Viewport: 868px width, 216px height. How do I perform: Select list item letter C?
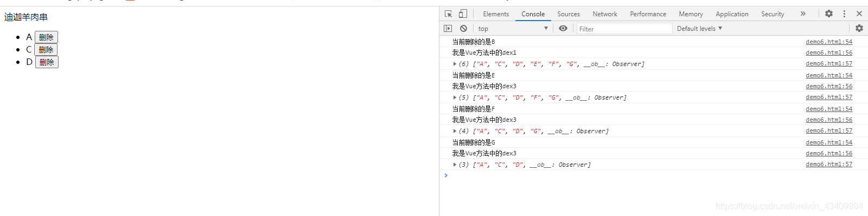(x=29, y=49)
